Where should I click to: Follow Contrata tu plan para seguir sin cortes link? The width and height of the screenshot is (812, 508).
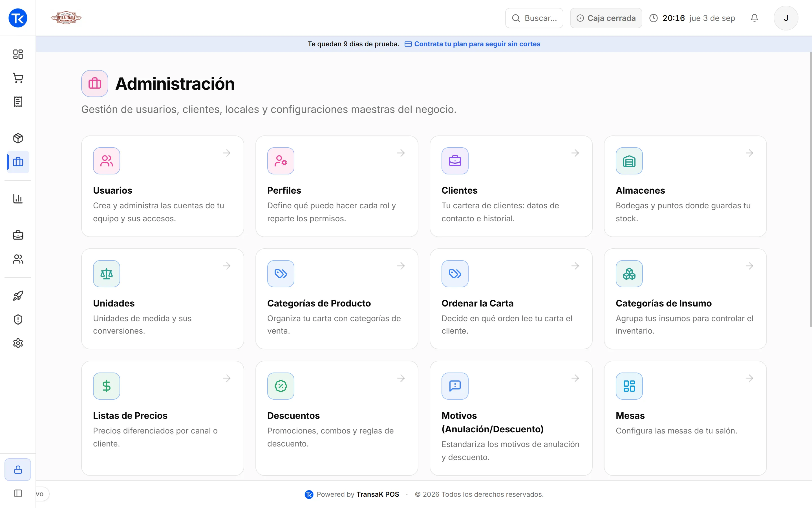pyautogui.click(x=473, y=44)
